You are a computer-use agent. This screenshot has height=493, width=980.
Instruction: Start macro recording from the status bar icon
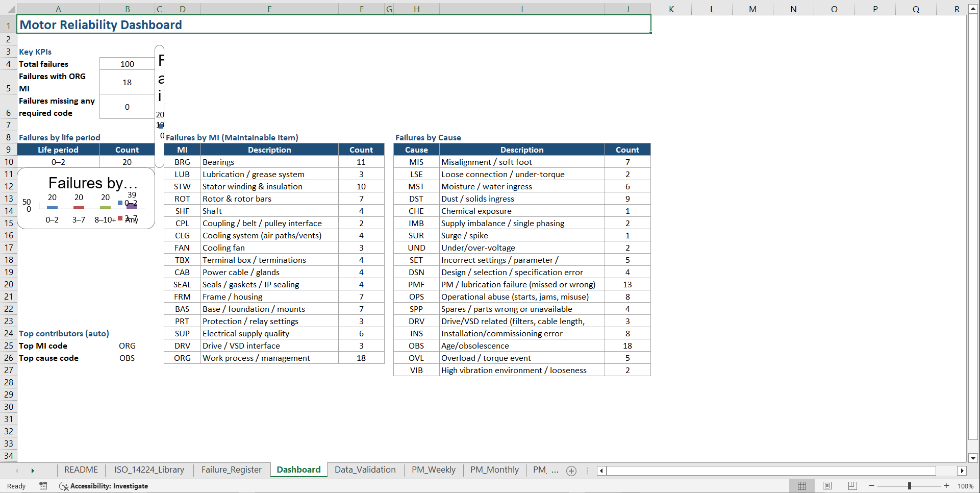coord(43,486)
